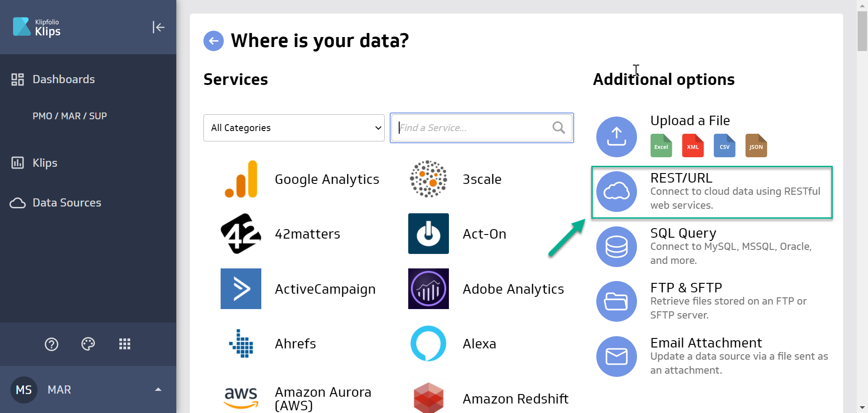Open the All Categories dropdown
This screenshot has width=868, height=413.
[x=294, y=128]
